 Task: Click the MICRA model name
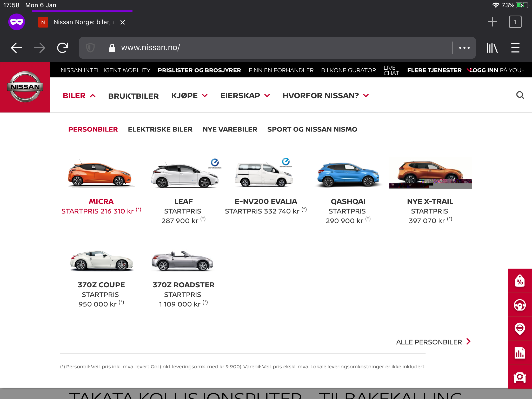(101, 202)
